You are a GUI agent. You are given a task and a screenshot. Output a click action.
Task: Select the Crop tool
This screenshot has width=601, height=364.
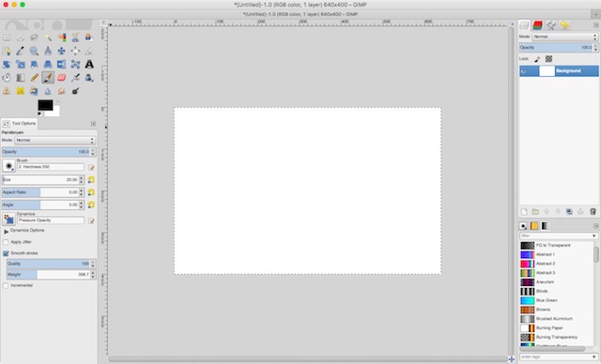89,51
